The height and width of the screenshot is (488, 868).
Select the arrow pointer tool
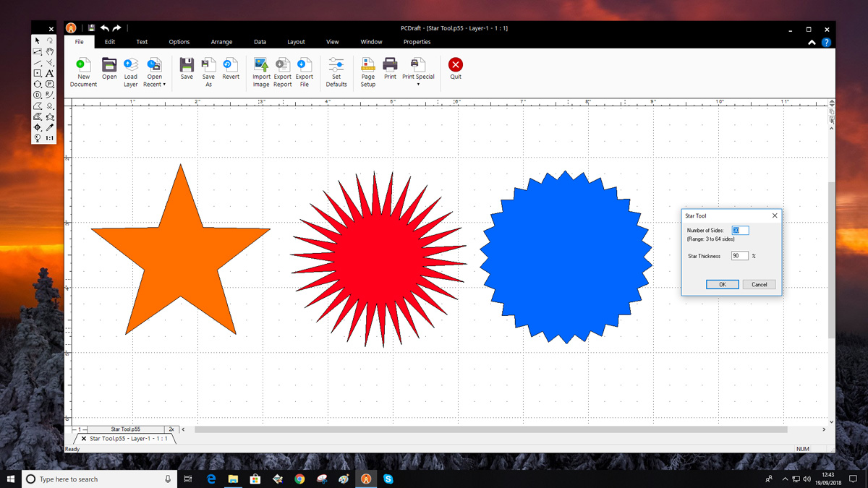click(x=38, y=41)
